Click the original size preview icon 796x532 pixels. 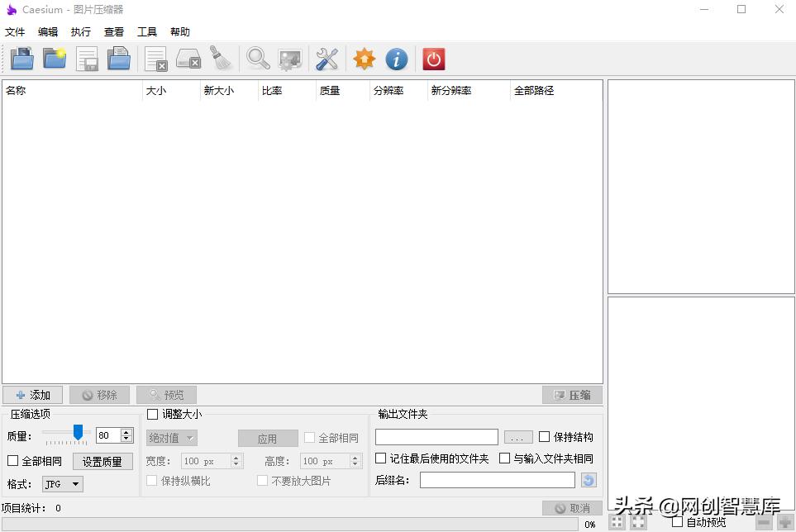pyautogui.click(x=638, y=522)
